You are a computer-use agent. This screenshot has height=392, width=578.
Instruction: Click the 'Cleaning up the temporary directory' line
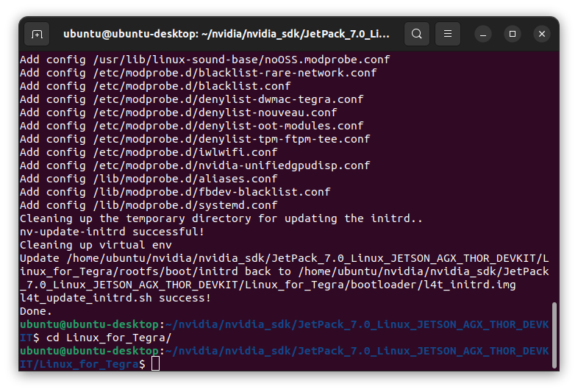221,218
